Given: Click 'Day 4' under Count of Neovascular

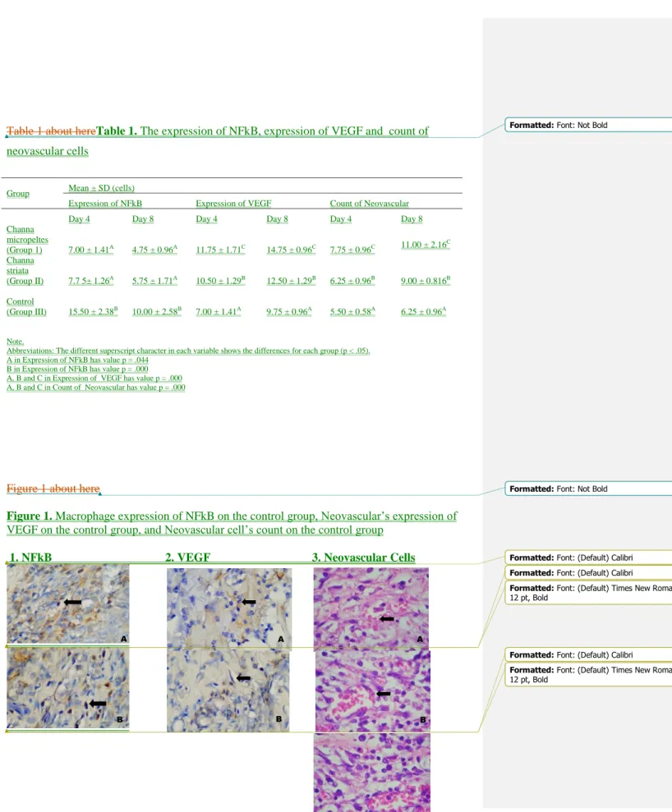Looking at the screenshot, I should (341, 218).
